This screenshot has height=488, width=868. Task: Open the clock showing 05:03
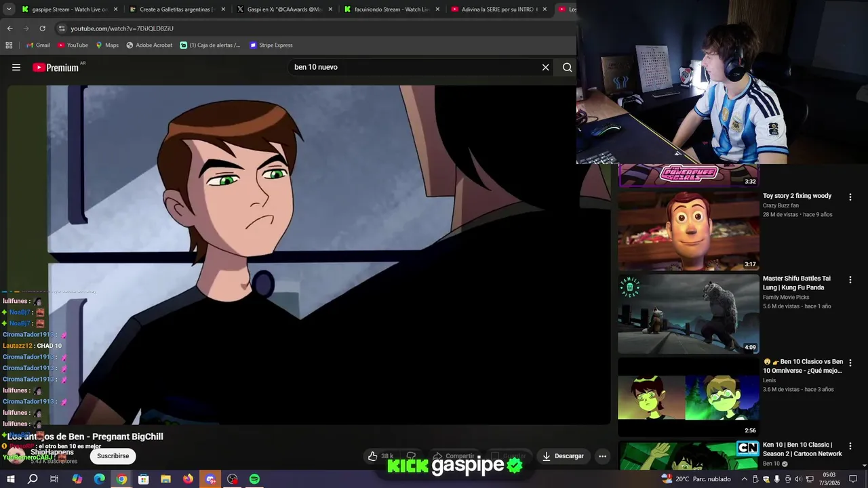[829, 479]
